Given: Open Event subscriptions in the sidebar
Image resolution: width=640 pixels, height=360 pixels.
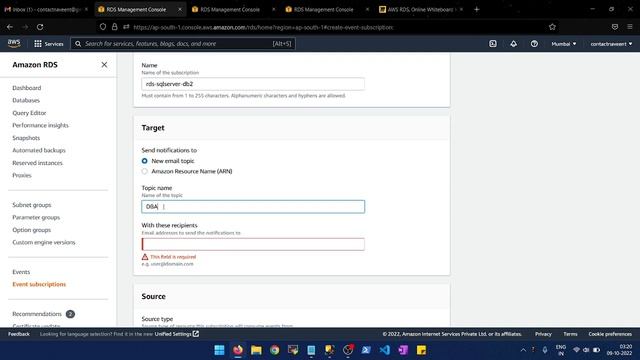Looking at the screenshot, I should click(x=39, y=284).
